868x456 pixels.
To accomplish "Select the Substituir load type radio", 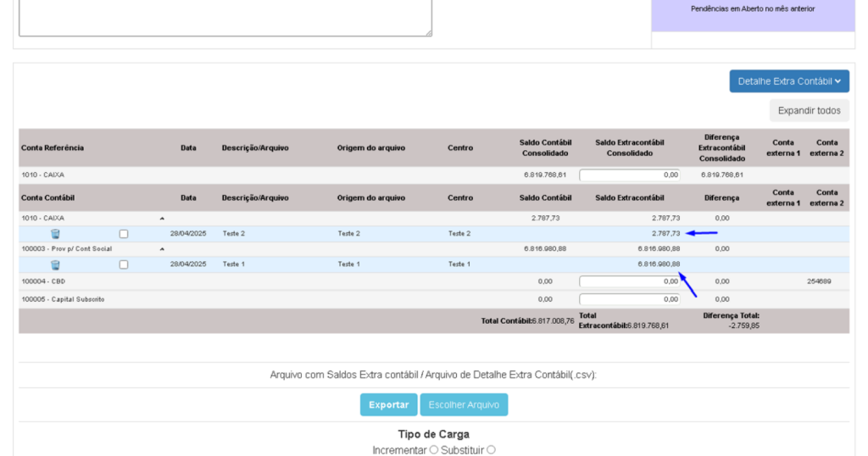I will pyautogui.click(x=491, y=450).
